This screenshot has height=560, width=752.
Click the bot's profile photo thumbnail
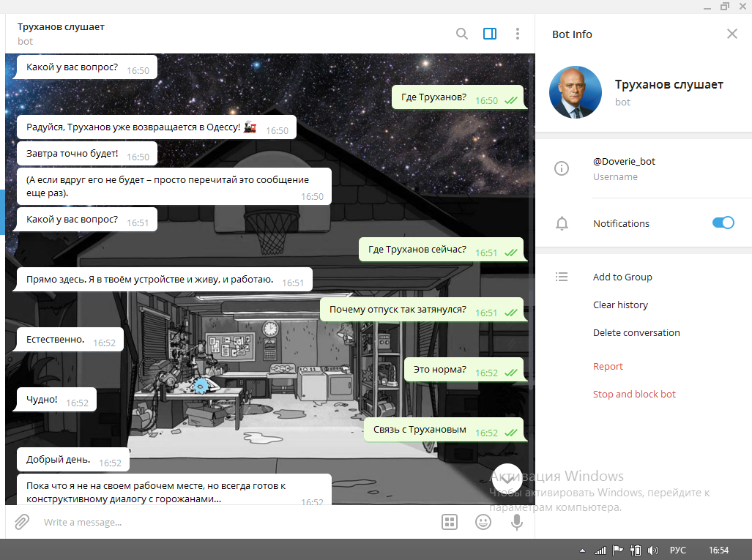[x=576, y=93]
